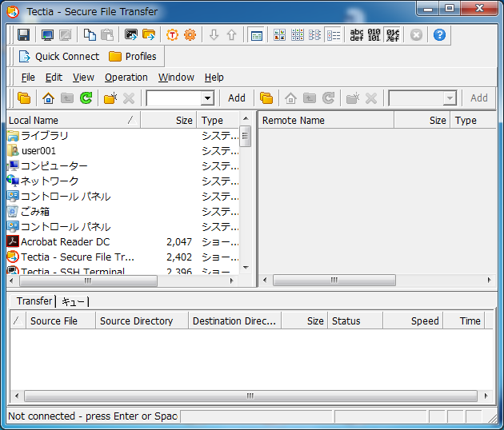
Task: Select Acrobat Reader DC shortcut
Action: (122, 242)
